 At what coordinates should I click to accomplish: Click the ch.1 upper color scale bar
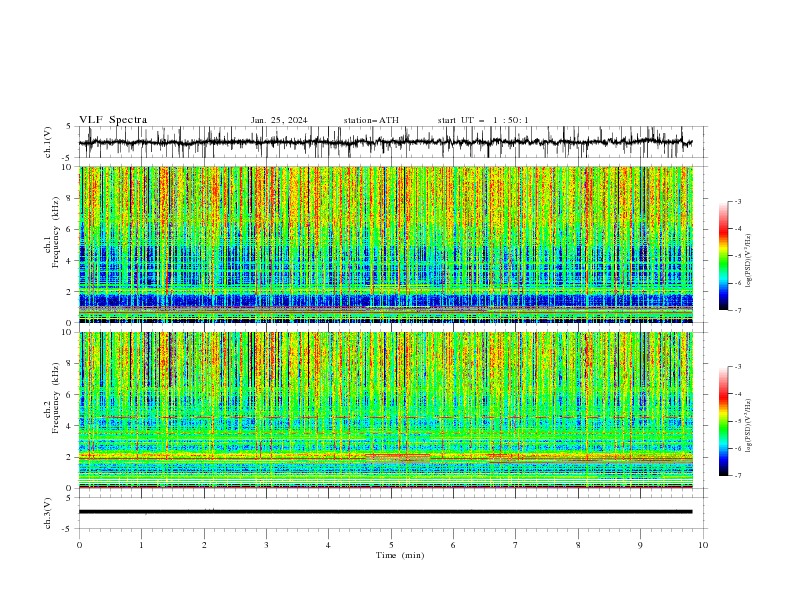pos(723,256)
